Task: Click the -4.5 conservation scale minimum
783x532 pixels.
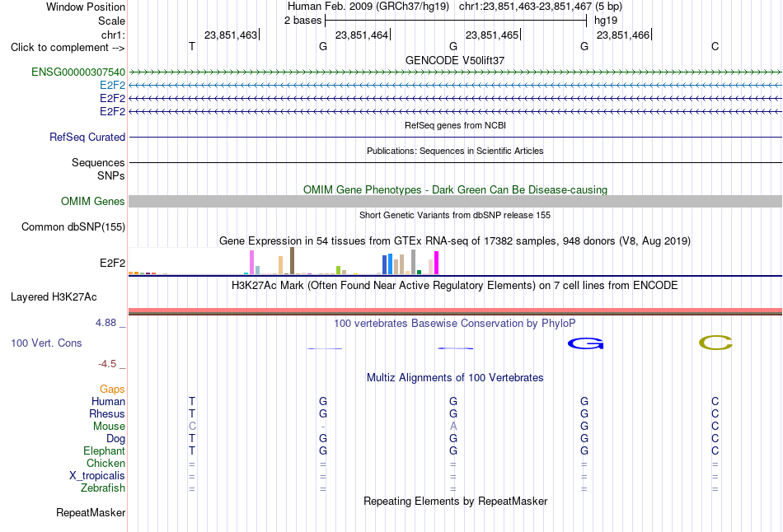Action: click(x=107, y=364)
